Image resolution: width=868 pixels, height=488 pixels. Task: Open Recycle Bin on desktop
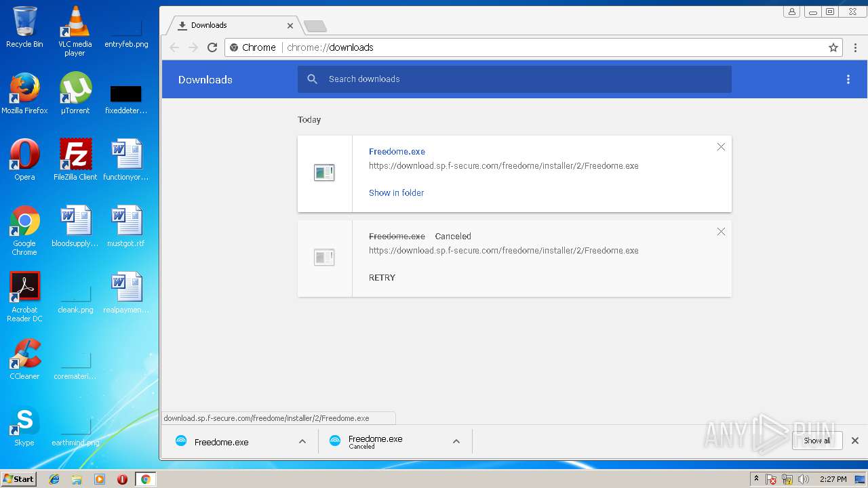click(x=24, y=27)
